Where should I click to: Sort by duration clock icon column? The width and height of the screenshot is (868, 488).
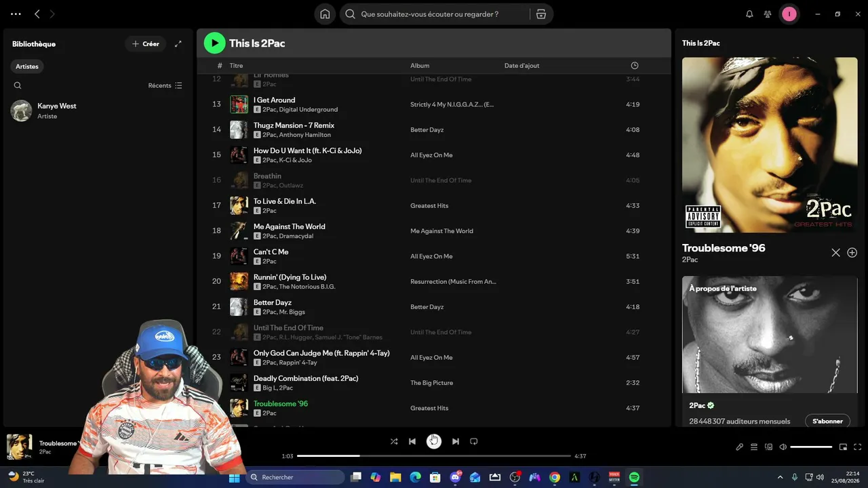click(x=635, y=66)
